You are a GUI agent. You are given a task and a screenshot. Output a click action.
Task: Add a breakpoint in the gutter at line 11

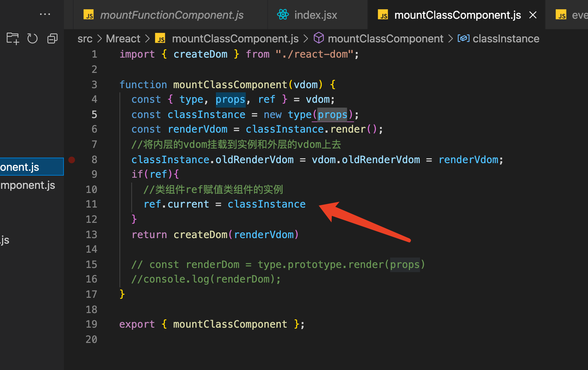pos(72,204)
